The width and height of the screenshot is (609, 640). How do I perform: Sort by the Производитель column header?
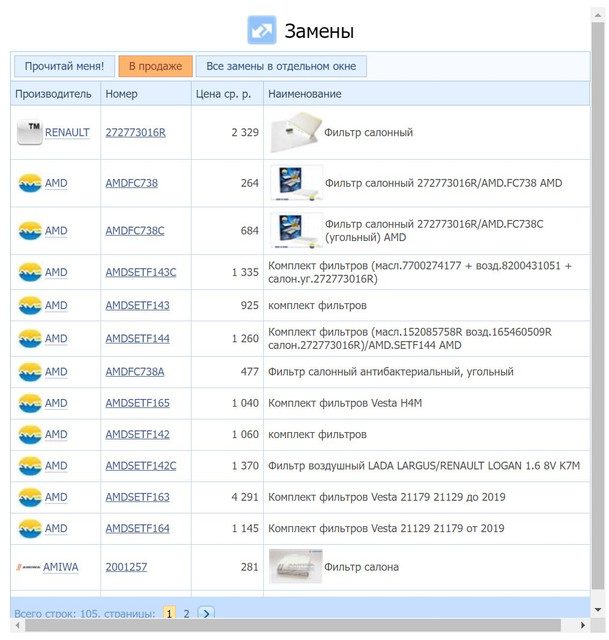[56, 94]
